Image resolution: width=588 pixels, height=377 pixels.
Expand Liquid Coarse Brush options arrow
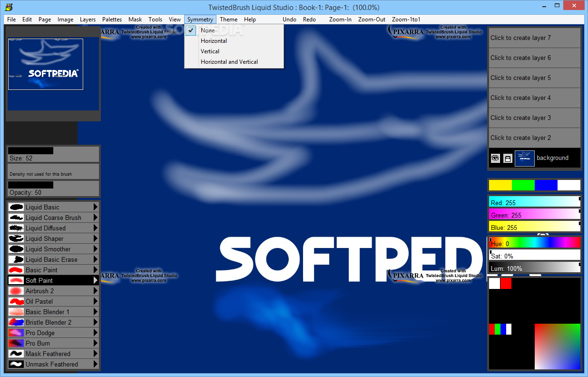click(96, 218)
